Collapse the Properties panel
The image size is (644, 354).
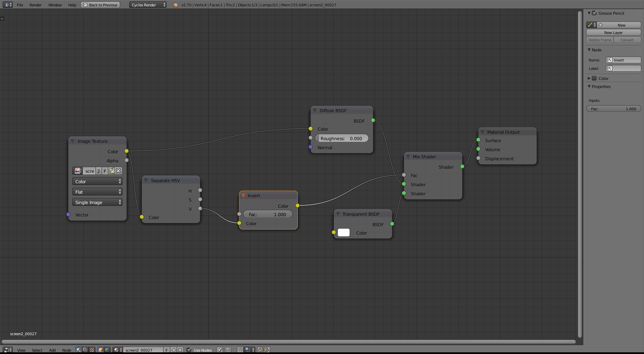589,86
